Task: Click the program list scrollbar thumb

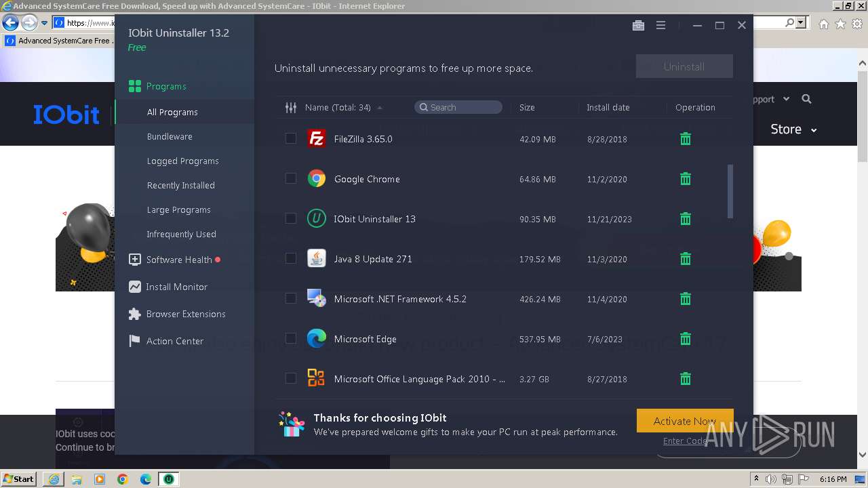Action: tap(730, 191)
